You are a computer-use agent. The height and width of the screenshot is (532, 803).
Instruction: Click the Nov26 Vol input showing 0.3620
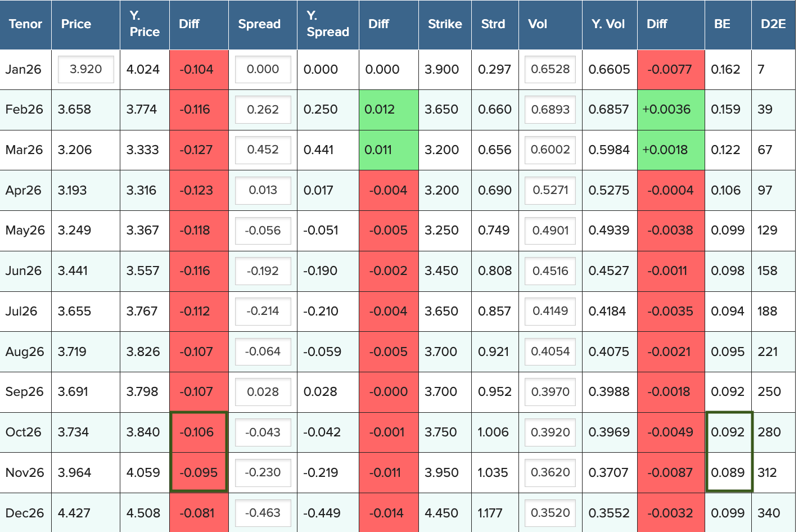coord(550,472)
